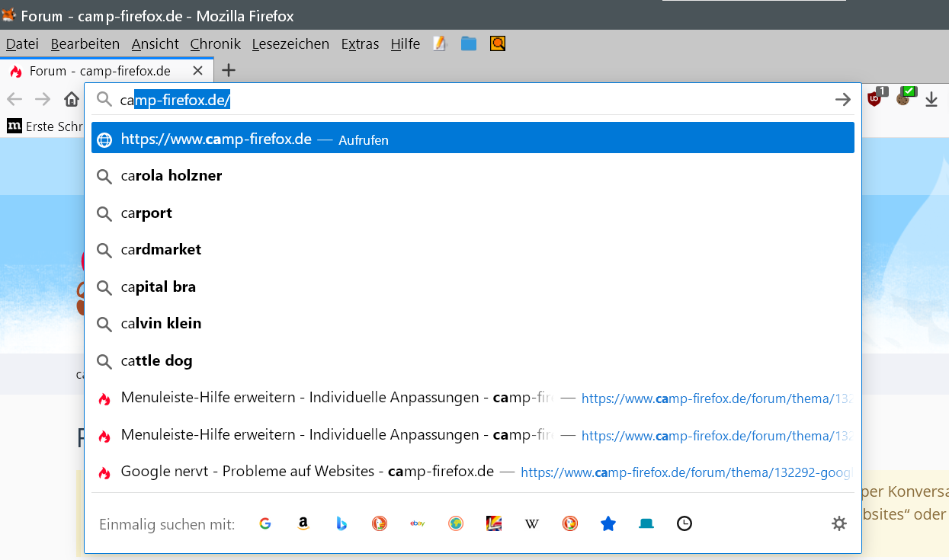Close the Forum - camp-firefox.de tab

[x=197, y=71]
